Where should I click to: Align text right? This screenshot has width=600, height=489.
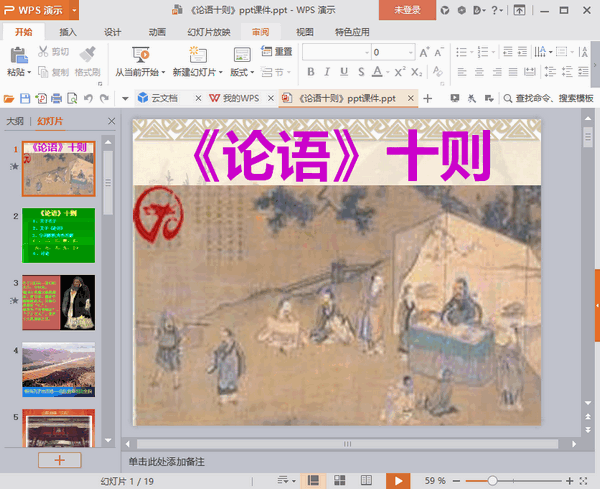point(497,72)
